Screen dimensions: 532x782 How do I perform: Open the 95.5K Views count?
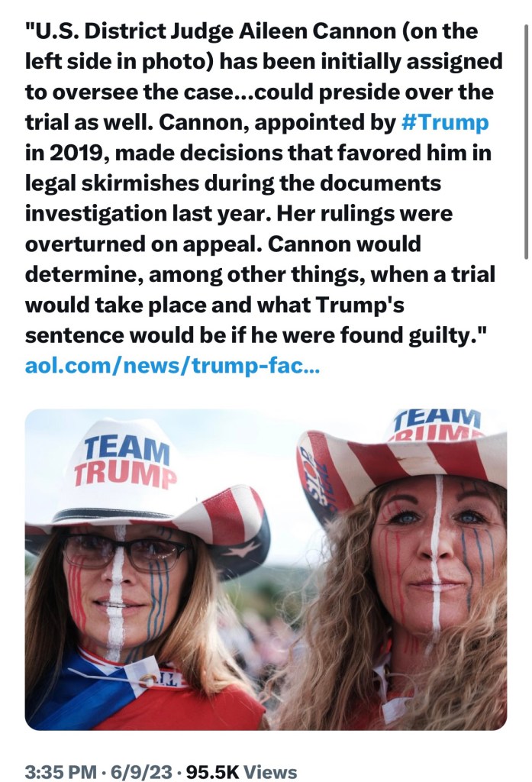click(x=241, y=771)
